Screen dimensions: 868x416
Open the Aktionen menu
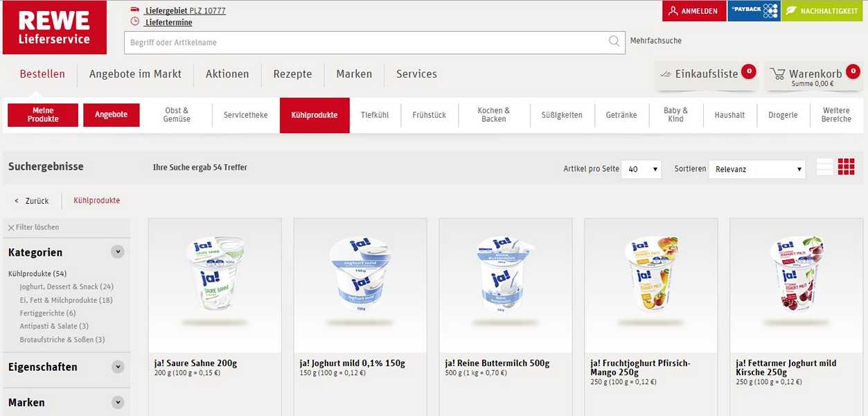(227, 74)
